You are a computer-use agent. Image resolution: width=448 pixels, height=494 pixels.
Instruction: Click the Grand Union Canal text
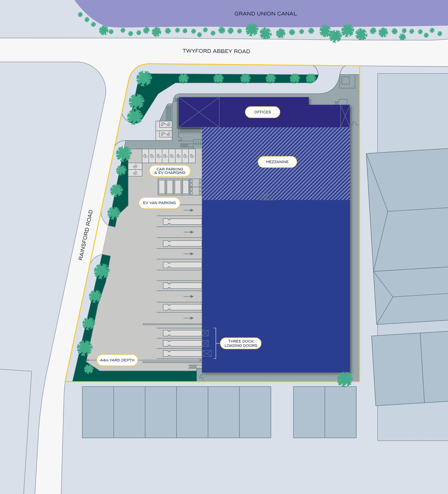click(x=265, y=14)
